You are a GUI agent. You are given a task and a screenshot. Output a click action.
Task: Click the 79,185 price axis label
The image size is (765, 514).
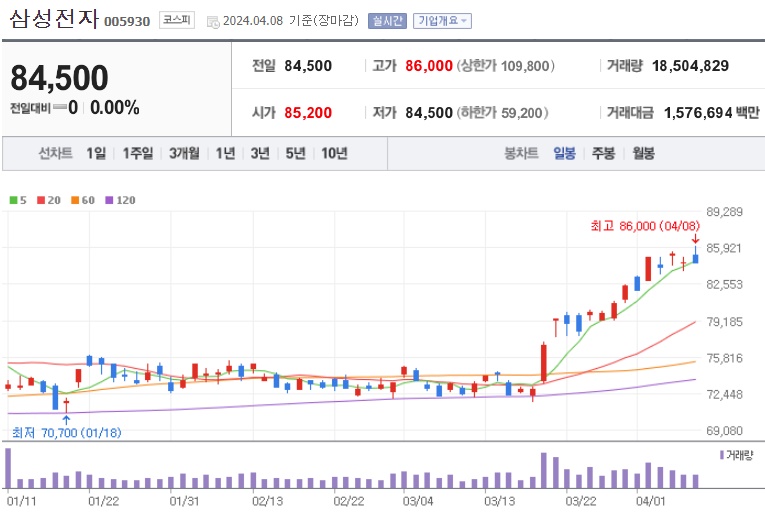(725, 321)
